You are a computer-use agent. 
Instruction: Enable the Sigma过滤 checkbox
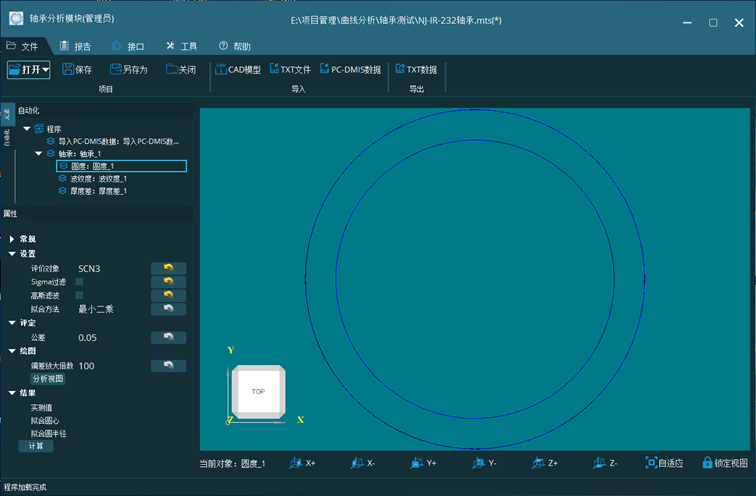[80, 282]
